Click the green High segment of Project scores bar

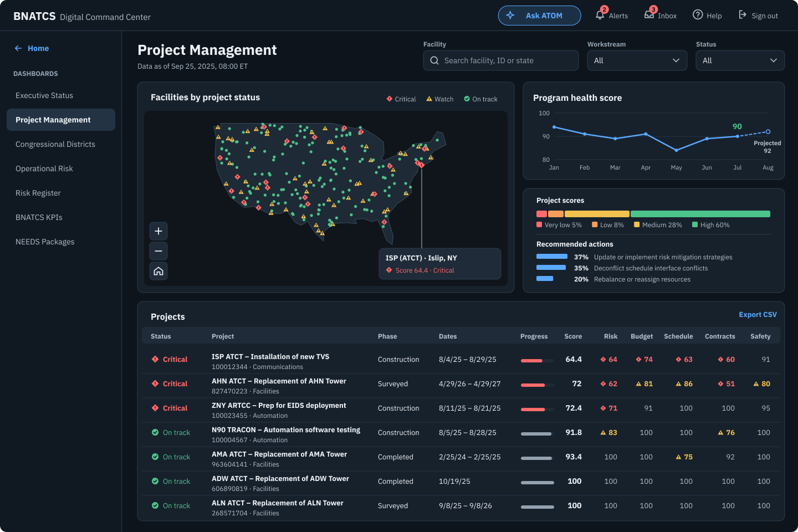coord(700,214)
